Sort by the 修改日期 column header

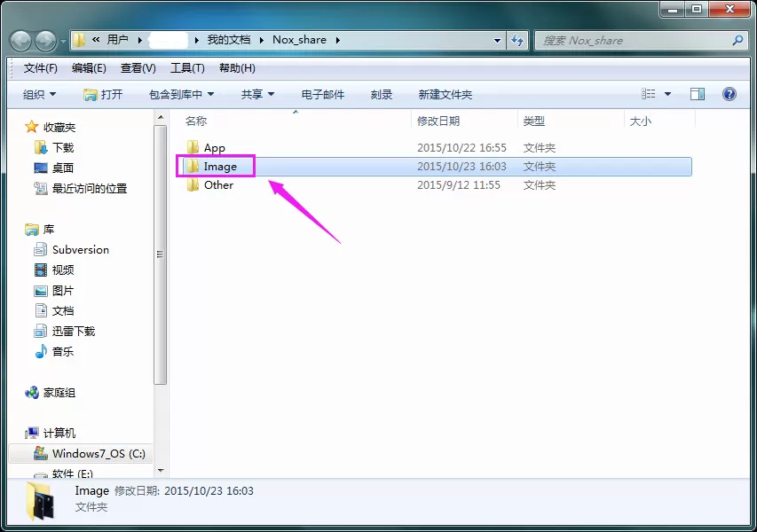point(438,121)
